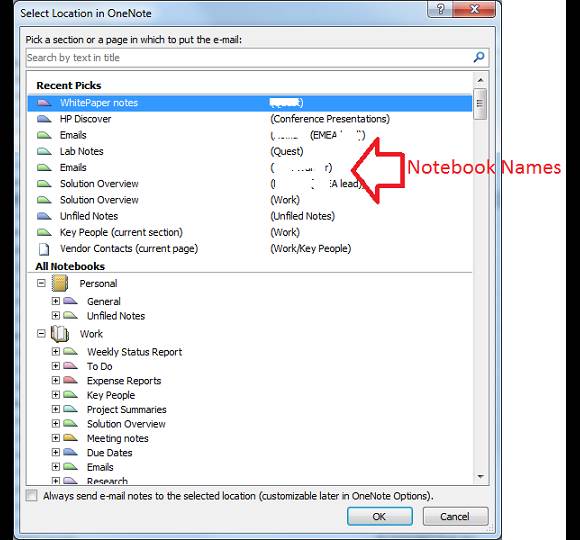Click the Key People icon under Work
This screenshot has width=580, height=540.
point(70,395)
